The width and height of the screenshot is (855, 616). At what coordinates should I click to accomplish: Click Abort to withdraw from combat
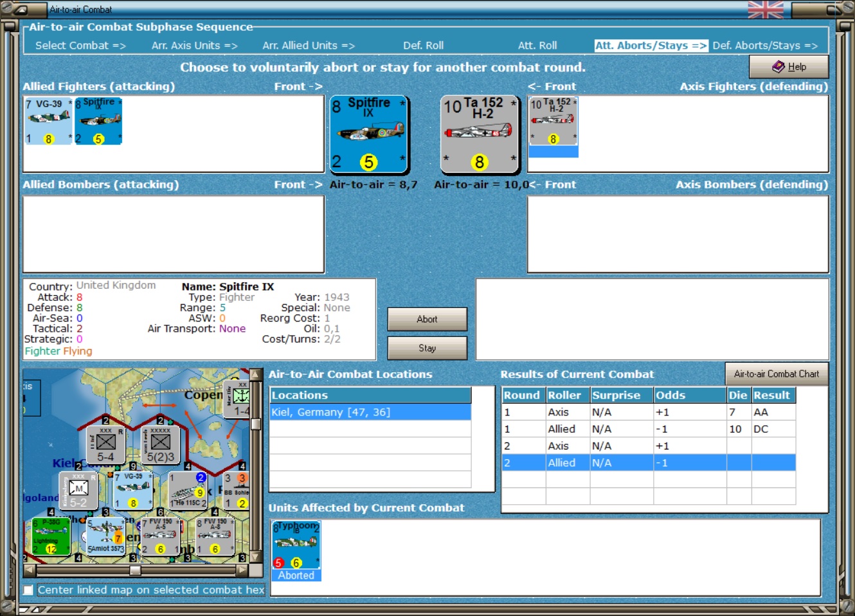427,319
